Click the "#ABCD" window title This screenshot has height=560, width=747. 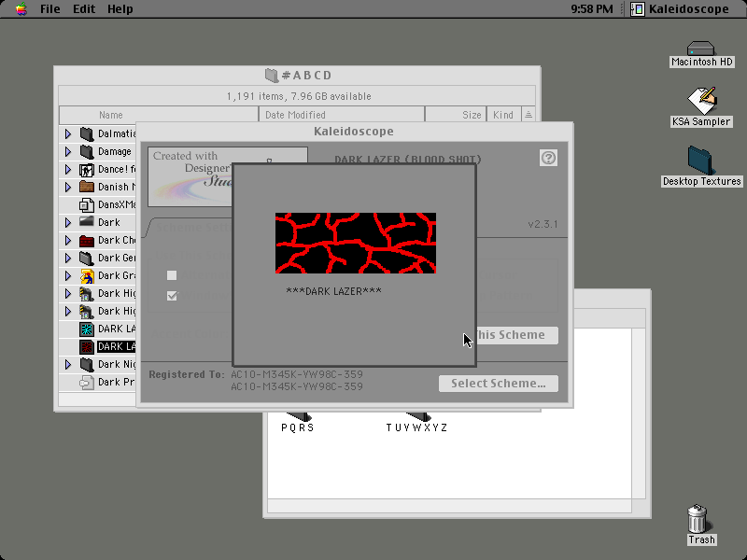[x=307, y=76]
